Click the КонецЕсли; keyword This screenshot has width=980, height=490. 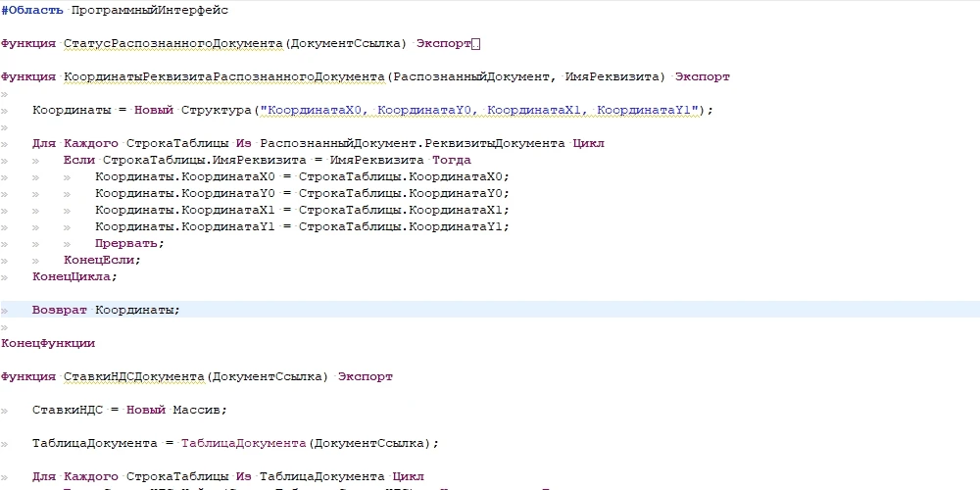coord(103,260)
